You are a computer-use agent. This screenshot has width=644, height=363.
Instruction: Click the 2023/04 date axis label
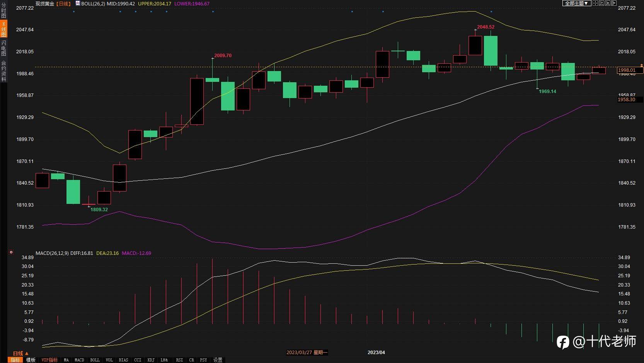[376, 353]
